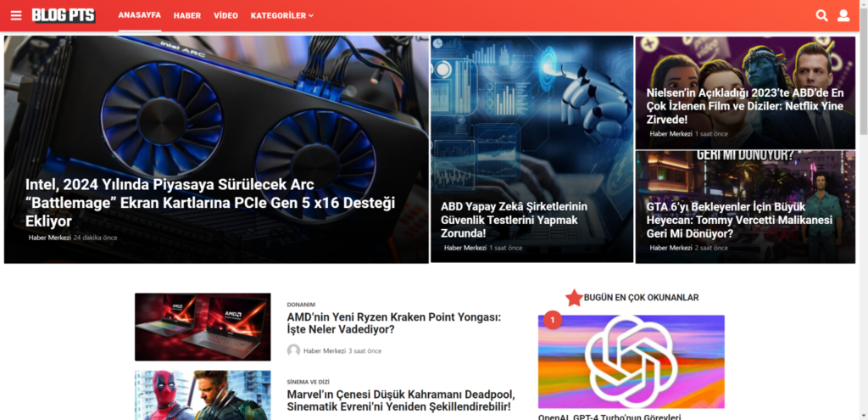868x420 pixels.
Task: Click Haber Merkezi author under Intel article
Action: 50,238
